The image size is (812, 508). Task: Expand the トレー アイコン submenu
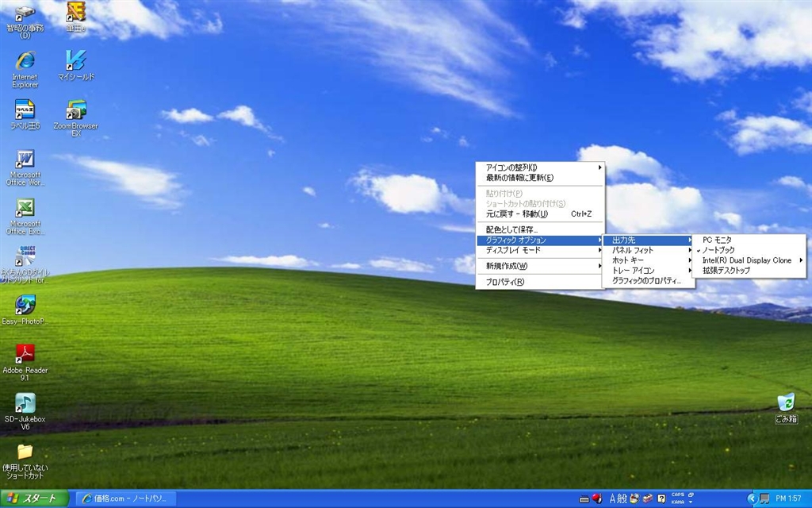[649, 270]
